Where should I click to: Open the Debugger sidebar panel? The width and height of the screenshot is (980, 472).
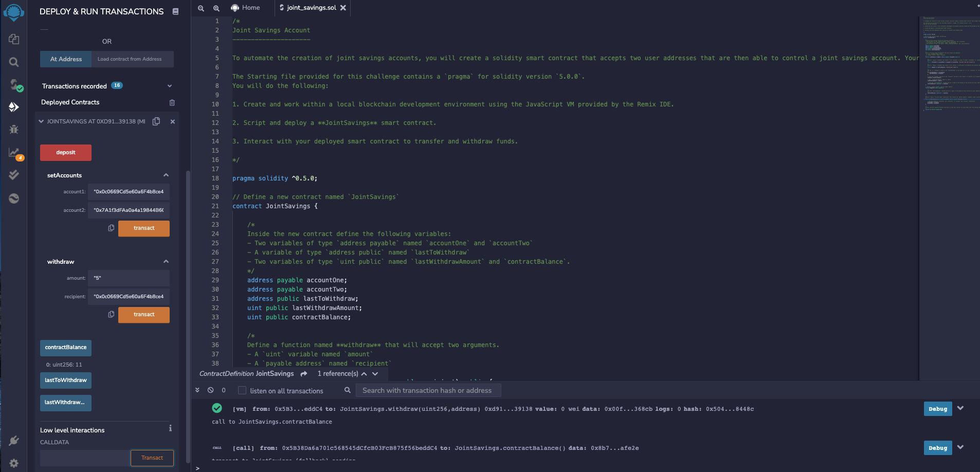14,129
